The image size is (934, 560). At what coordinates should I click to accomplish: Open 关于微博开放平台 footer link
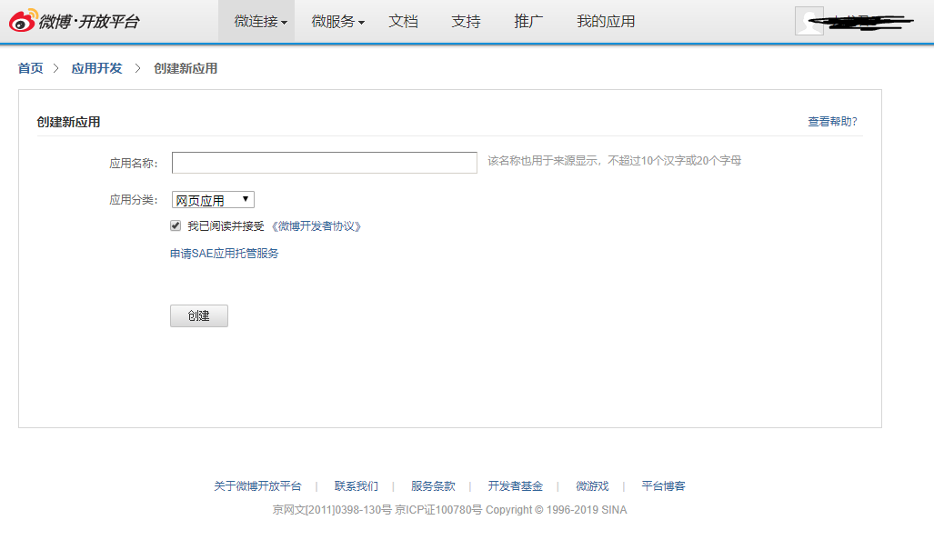[x=257, y=486]
